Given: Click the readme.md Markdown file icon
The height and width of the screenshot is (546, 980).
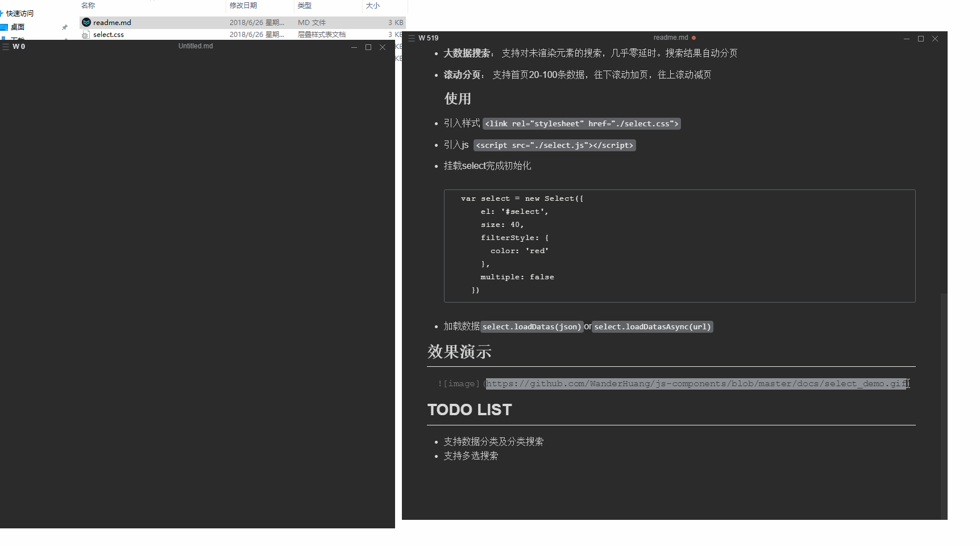Looking at the screenshot, I should pyautogui.click(x=86, y=22).
